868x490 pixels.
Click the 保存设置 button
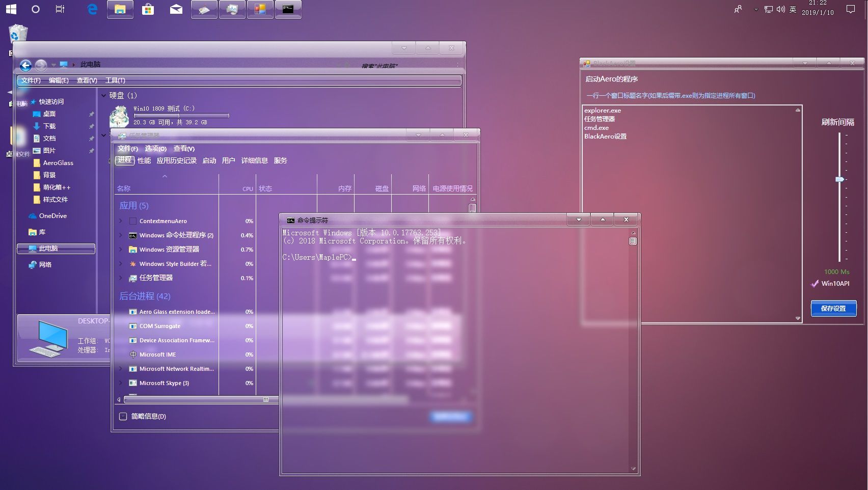tap(833, 308)
